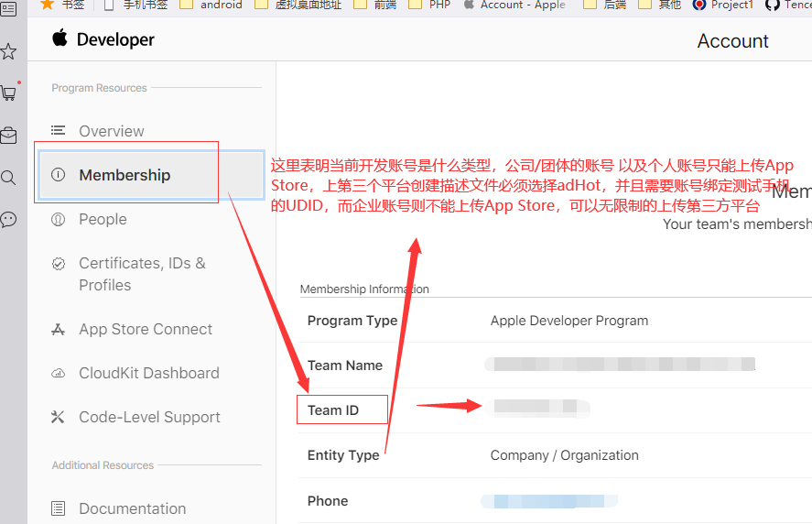Image resolution: width=812 pixels, height=524 pixels.
Task: Click the sidebar news panel icon at top
Action: pyautogui.click(x=8, y=9)
